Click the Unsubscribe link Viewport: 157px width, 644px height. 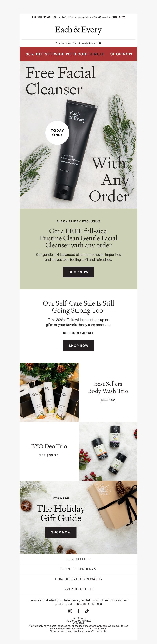[100, 631]
